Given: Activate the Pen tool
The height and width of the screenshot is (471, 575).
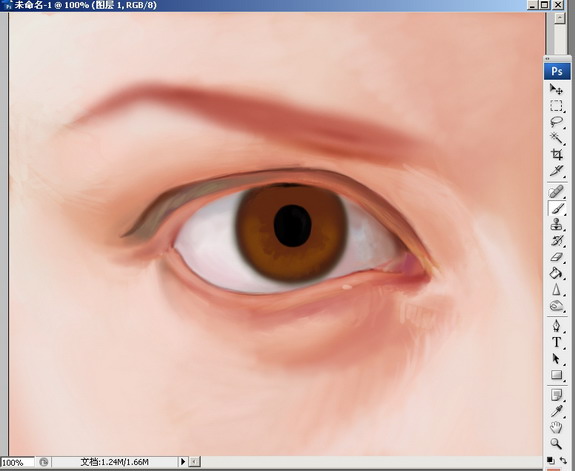Looking at the screenshot, I should [x=556, y=325].
